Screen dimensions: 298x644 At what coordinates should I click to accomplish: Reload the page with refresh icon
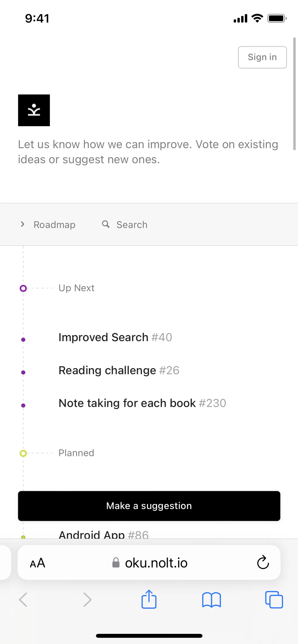[x=263, y=563]
